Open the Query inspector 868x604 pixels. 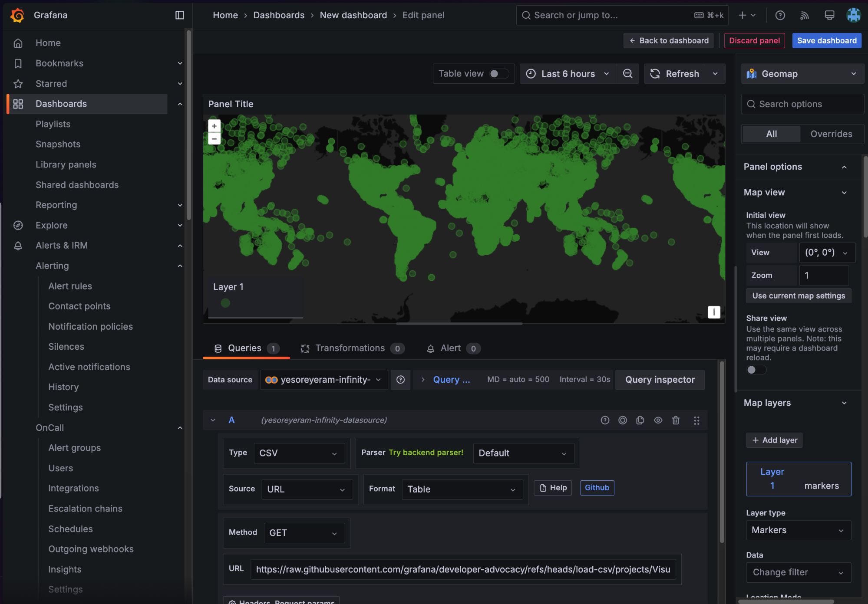pyautogui.click(x=660, y=379)
